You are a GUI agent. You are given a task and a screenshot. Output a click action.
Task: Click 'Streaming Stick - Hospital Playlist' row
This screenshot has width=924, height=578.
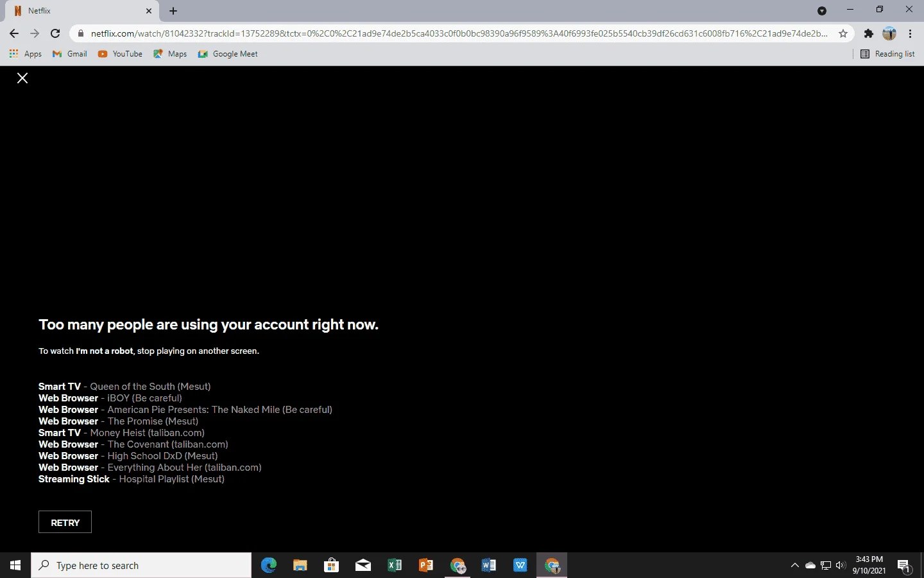tap(132, 479)
